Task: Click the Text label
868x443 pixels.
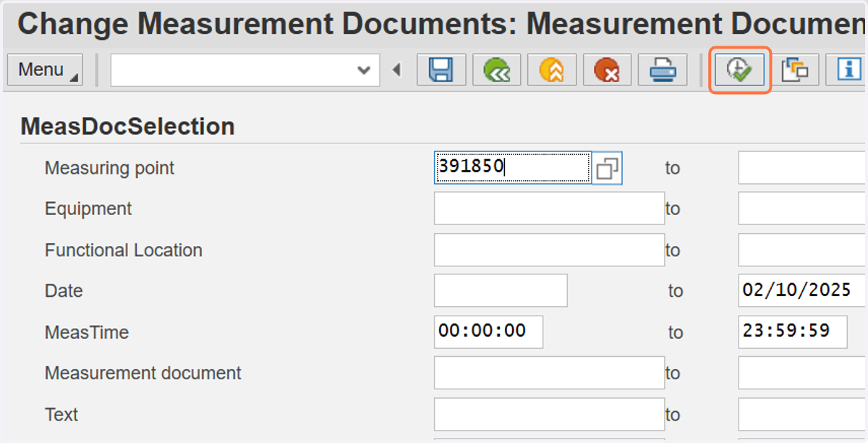Action: click(x=61, y=414)
